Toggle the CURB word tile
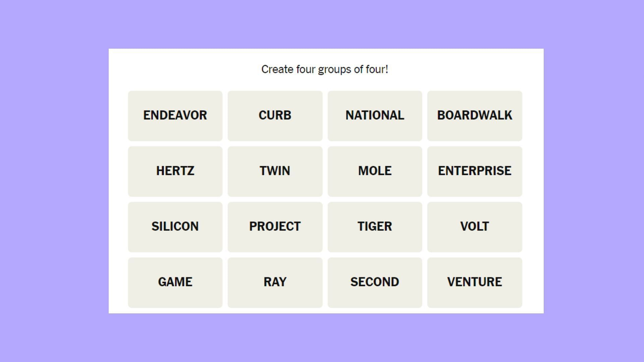Screen dimensions: 644x362 coord(275,115)
